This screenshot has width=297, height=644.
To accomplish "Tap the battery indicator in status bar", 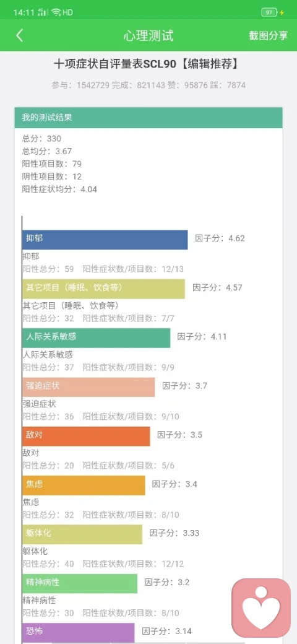I will 270,12.
